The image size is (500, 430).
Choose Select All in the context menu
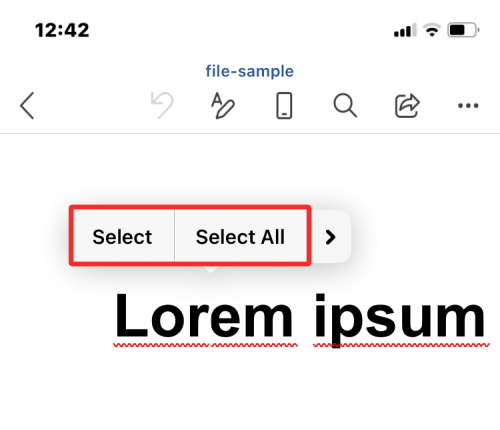[240, 237]
